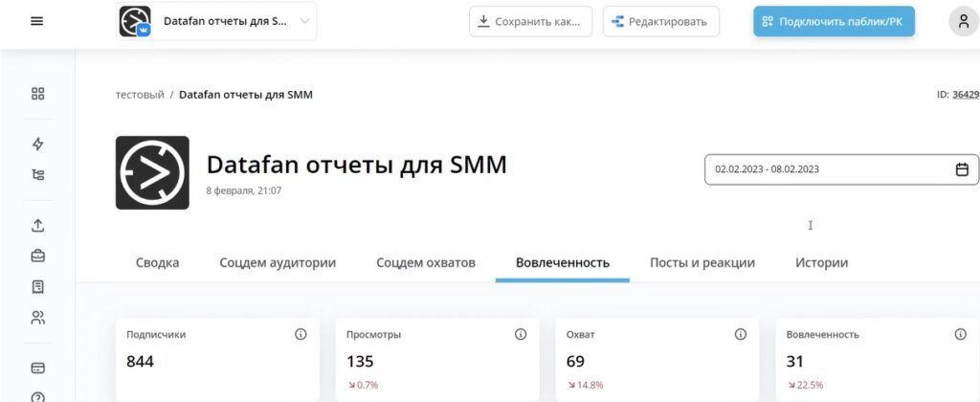The width and height of the screenshot is (980, 402).
Task: Open the hierarchy tree sidebar icon
Action: (x=37, y=175)
